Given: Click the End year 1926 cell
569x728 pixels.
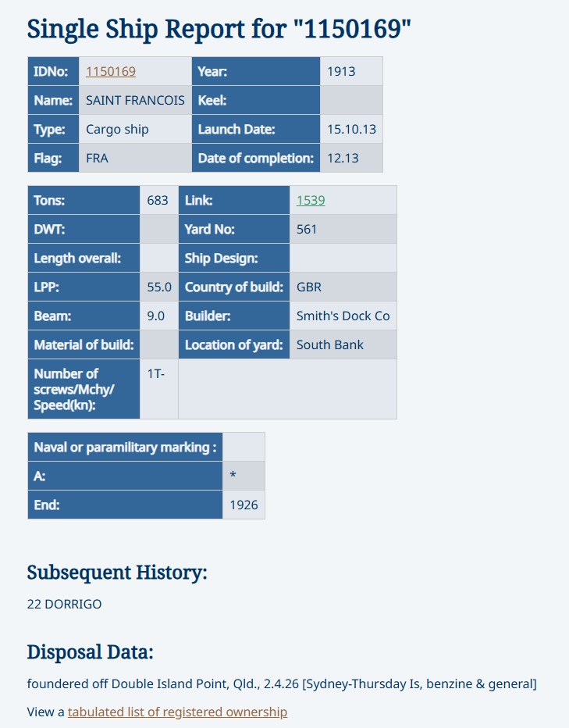Looking at the screenshot, I should pos(244,505).
